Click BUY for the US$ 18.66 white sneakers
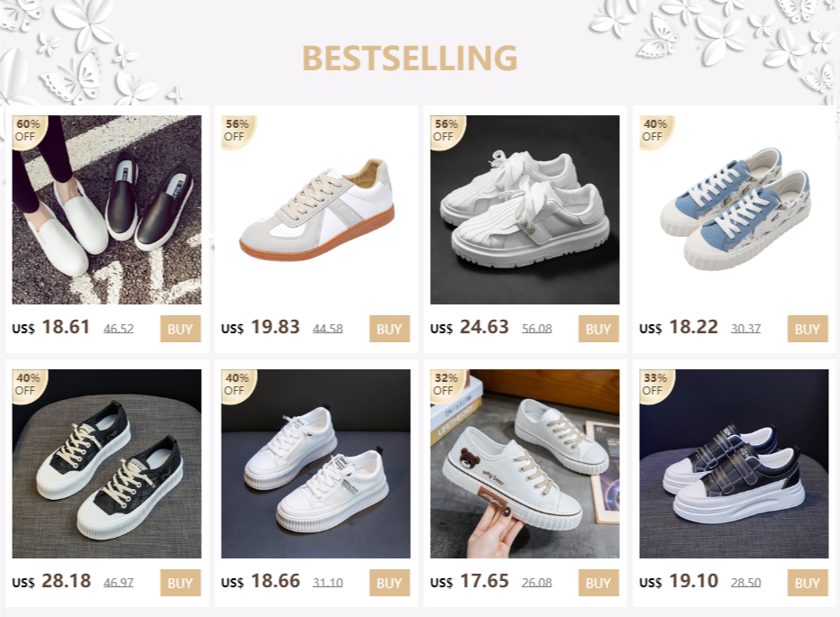840x617 pixels. [x=389, y=583]
